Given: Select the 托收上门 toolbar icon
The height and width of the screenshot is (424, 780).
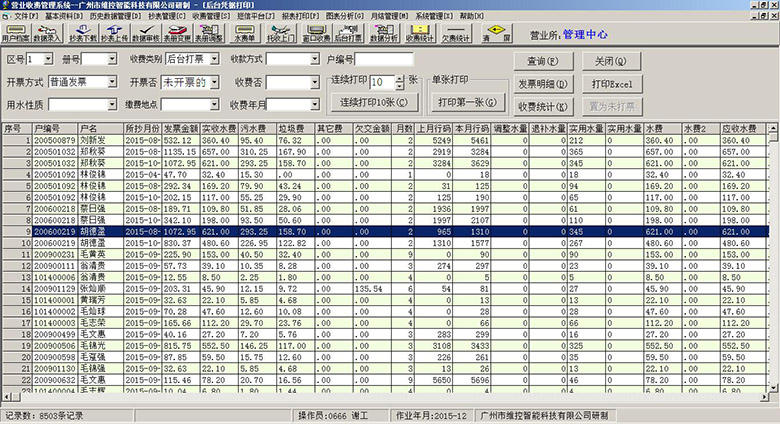Looking at the screenshot, I should coord(281,33).
